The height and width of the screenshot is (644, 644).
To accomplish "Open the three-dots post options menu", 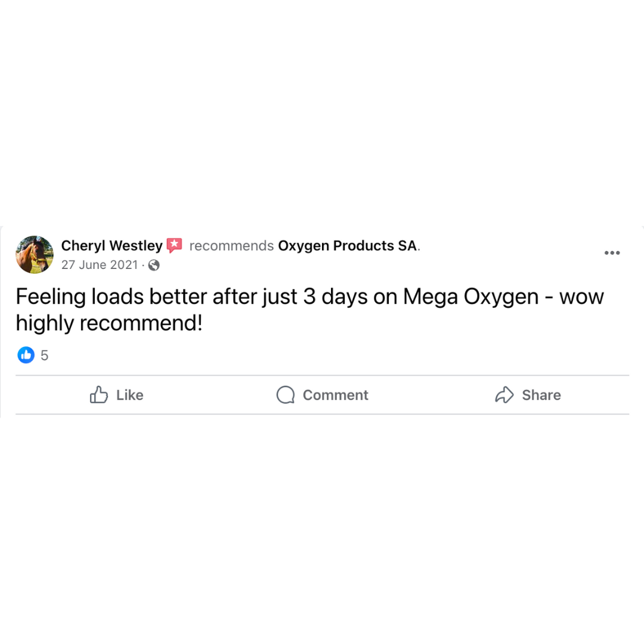I will (x=612, y=253).
